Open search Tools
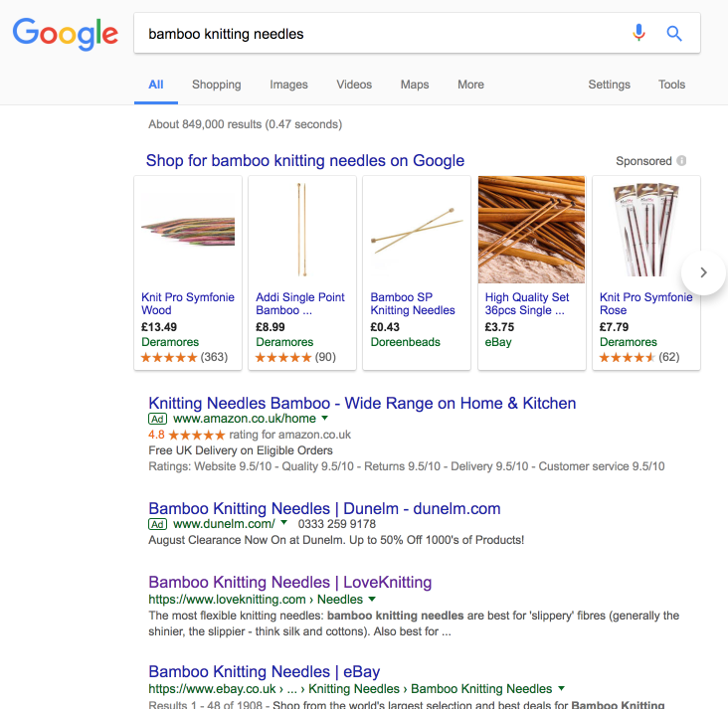 pos(672,85)
